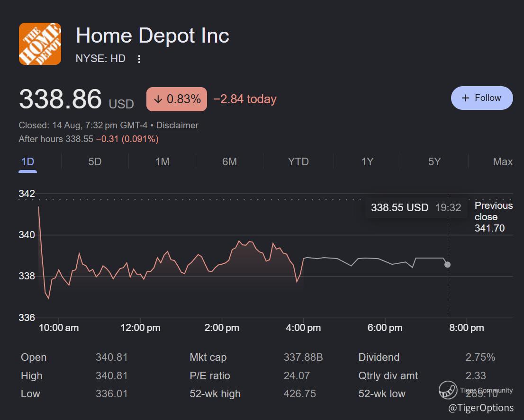Click the 338.86 stock price
Image resolution: width=524 pixels, height=420 pixels.
pos(60,99)
